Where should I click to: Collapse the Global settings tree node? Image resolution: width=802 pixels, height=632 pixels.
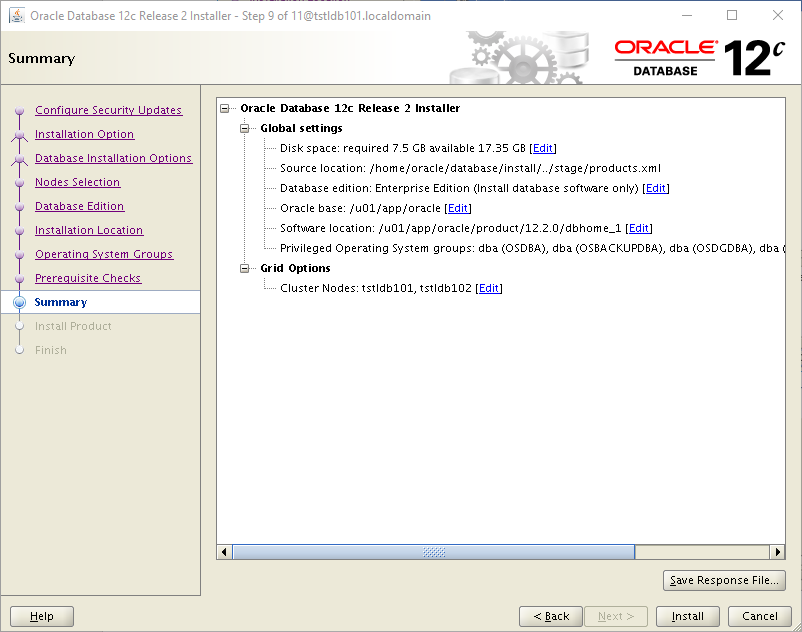point(244,128)
